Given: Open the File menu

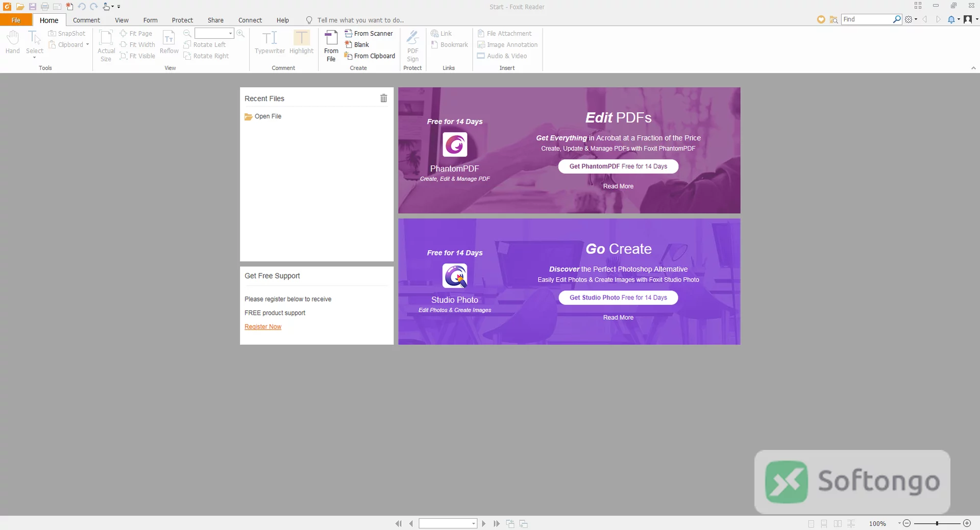Looking at the screenshot, I should pyautogui.click(x=16, y=20).
